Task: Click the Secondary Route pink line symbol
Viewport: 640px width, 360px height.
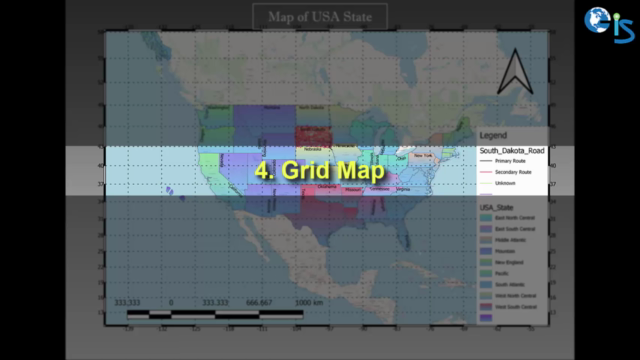Action: tap(486, 172)
